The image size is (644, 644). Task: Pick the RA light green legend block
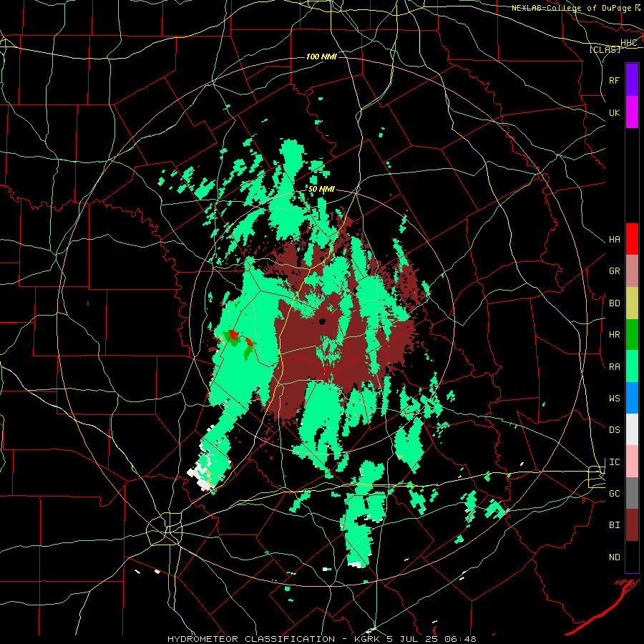coord(632,366)
